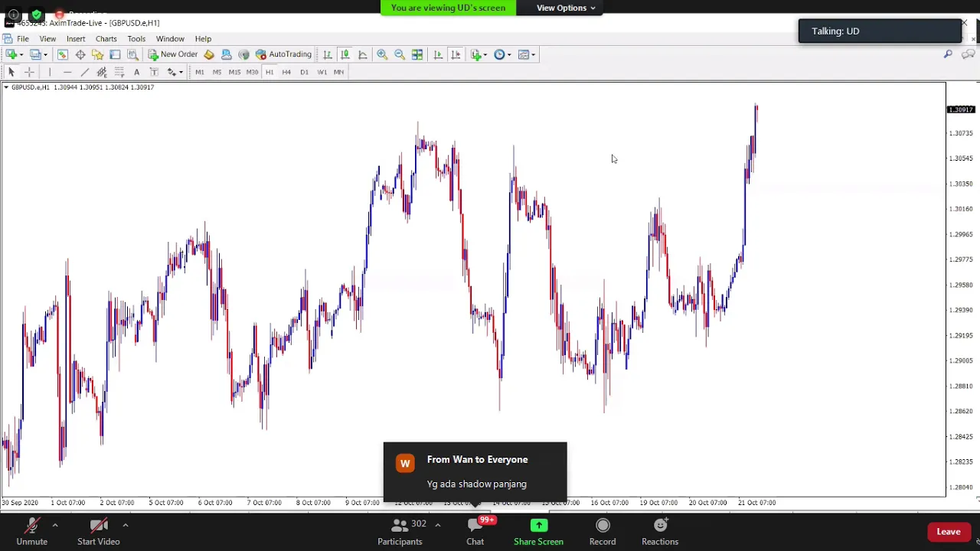This screenshot has height=551, width=980.
Task: Open the File menu
Action: [x=23, y=38]
